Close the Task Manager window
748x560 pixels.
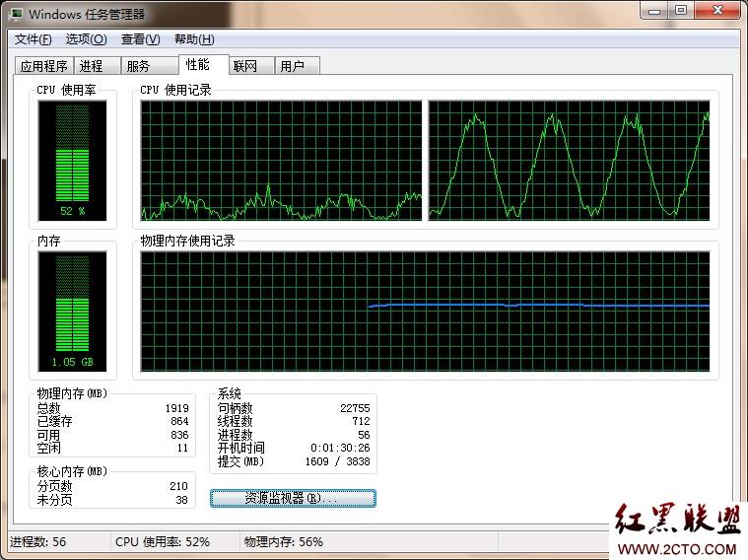coord(717,10)
